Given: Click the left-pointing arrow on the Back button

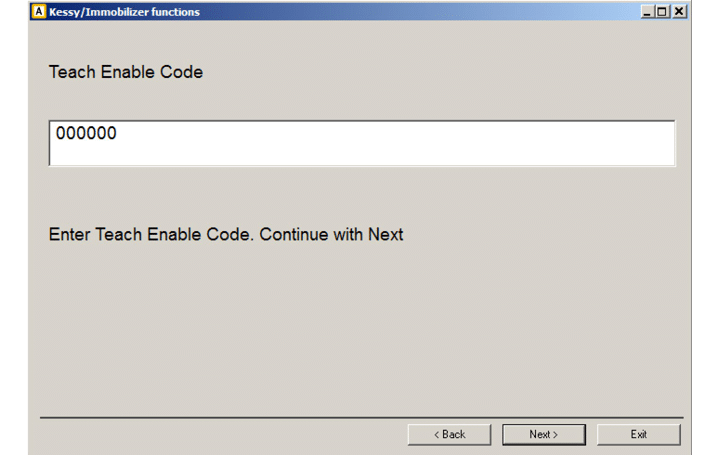Looking at the screenshot, I should coord(437,434).
